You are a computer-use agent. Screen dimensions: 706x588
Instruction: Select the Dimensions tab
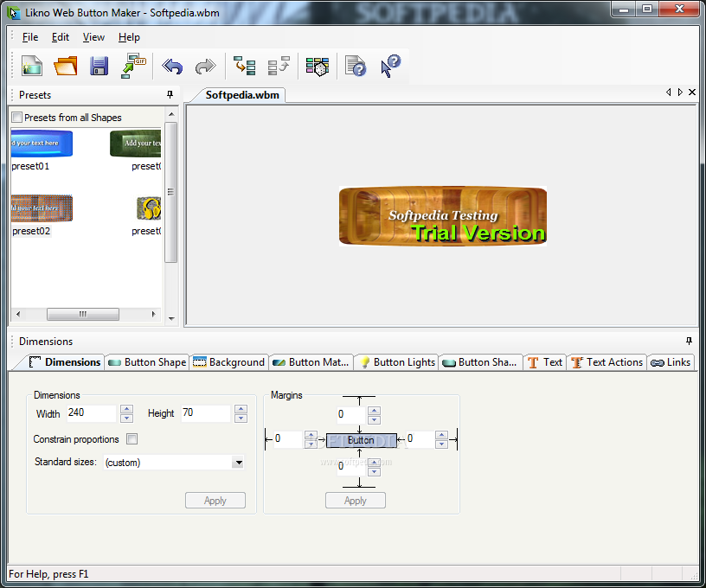[64, 362]
